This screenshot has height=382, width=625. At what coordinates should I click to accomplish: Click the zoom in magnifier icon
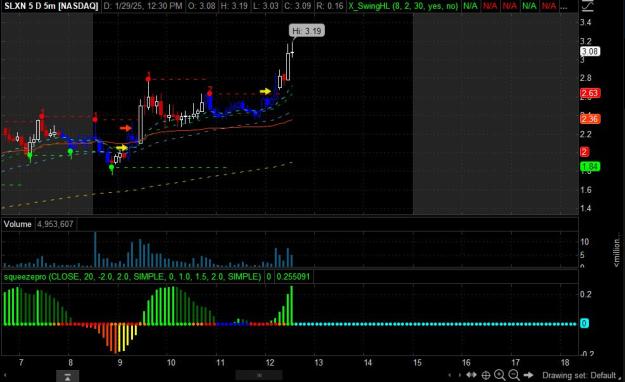[x=499, y=375]
